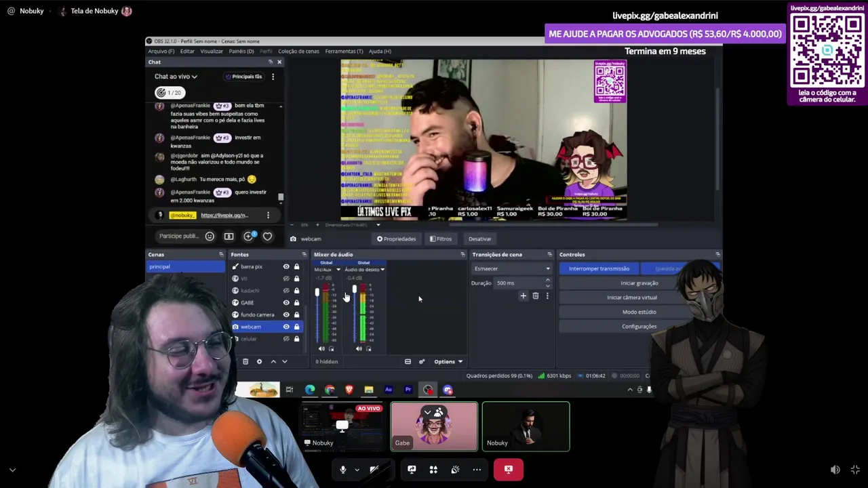Open microphone options arrow in call toolbar
This screenshot has height=488, width=868.
[357, 469]
